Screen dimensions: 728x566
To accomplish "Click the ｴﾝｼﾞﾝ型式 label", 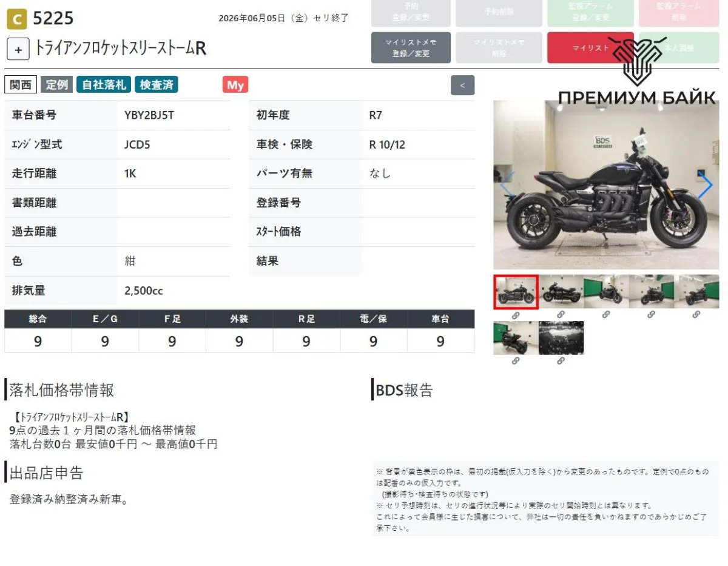I will pos(37,144).
